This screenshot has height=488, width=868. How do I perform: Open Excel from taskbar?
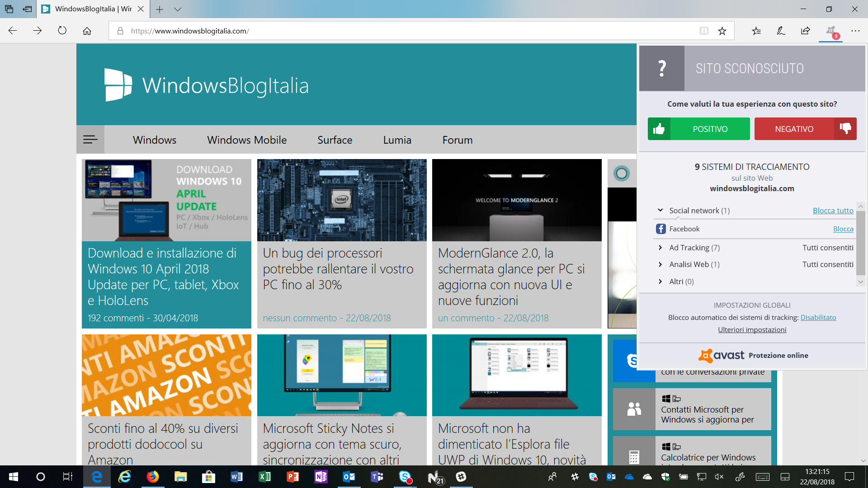264,477
